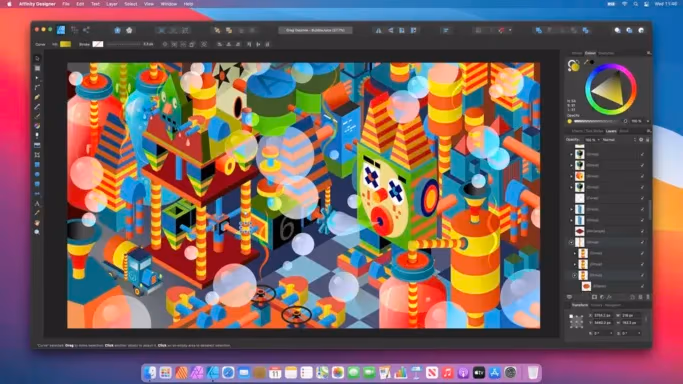Toggle the fill/stroke colour selector circles
The image size is (683, 384).
pos(573,65)
